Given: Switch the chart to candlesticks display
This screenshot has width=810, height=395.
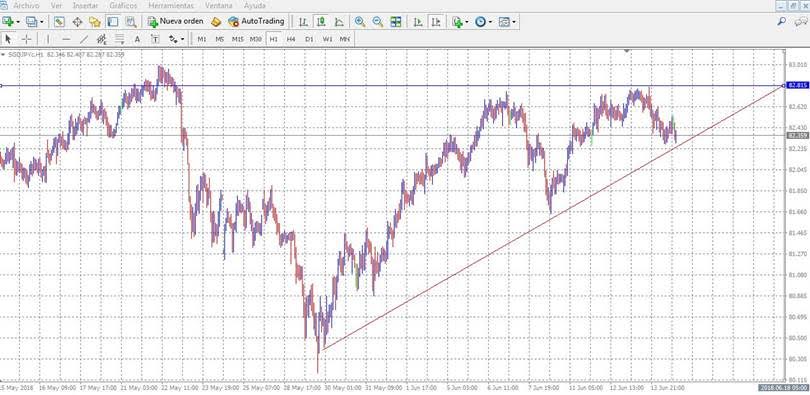Looking at the screenshot, I should 321,22.
